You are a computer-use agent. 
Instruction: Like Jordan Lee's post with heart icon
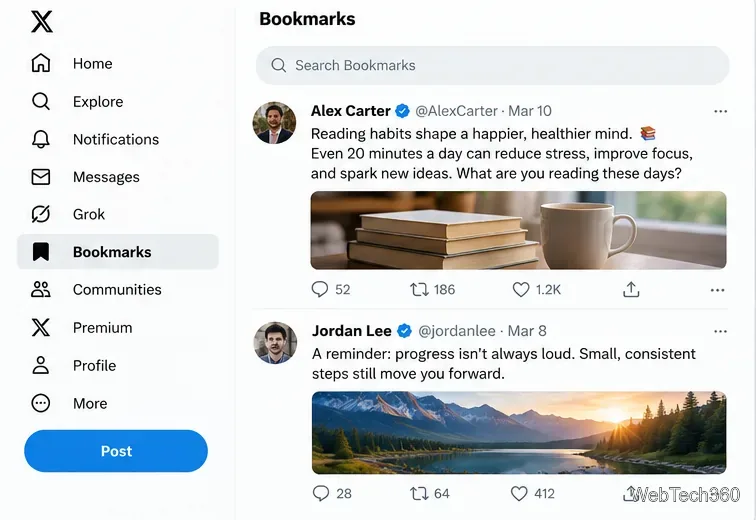tap(519, 493)
